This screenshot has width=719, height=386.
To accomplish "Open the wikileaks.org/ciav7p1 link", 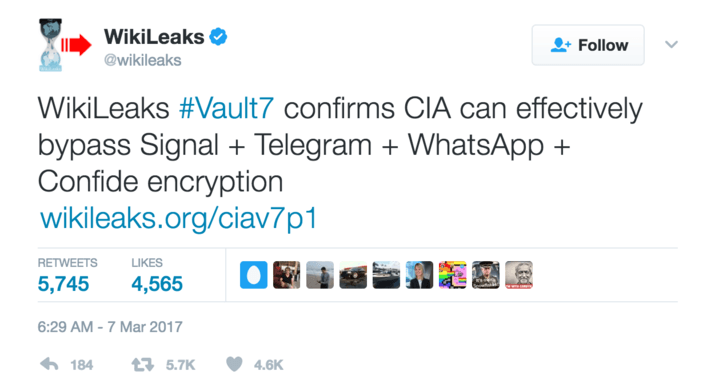I will 179,218.
